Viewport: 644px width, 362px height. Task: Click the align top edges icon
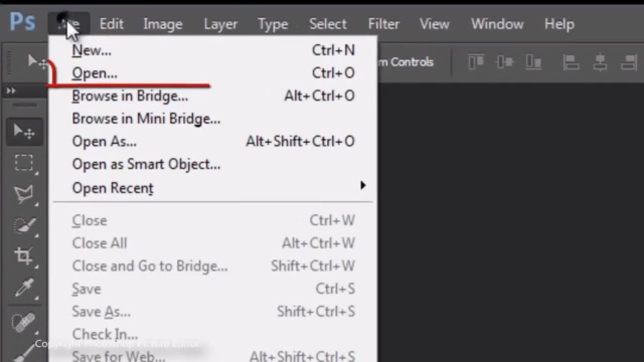tap(475, 62)
